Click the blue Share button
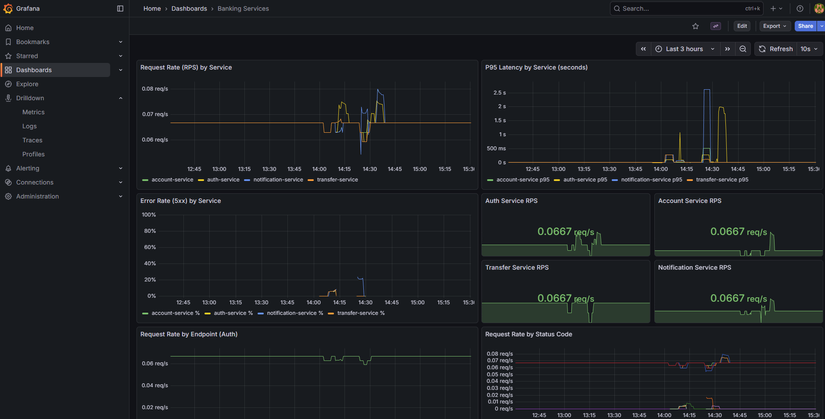Viewport: 825px width, 419px height. 804,26
